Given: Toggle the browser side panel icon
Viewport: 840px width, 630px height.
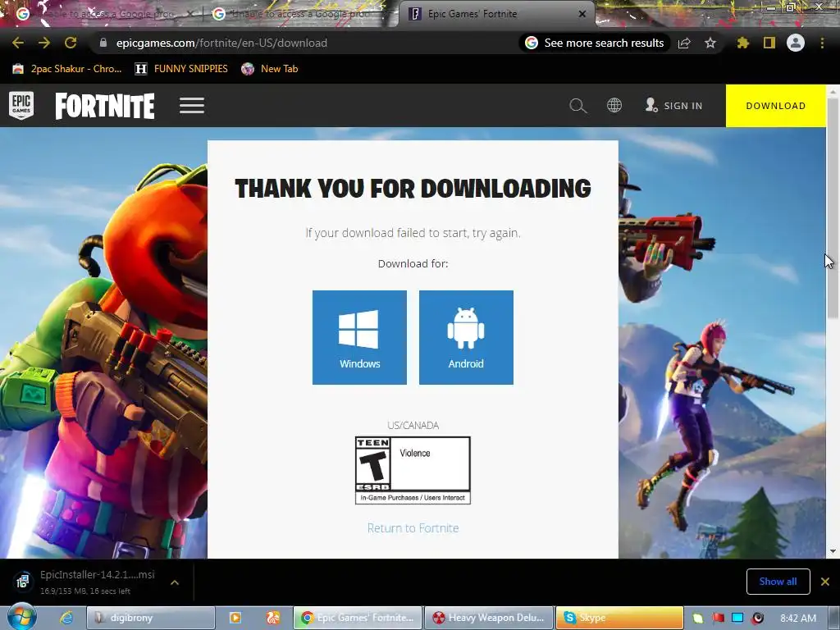Looking at the screenshot, I should click(x=769, y=43).
